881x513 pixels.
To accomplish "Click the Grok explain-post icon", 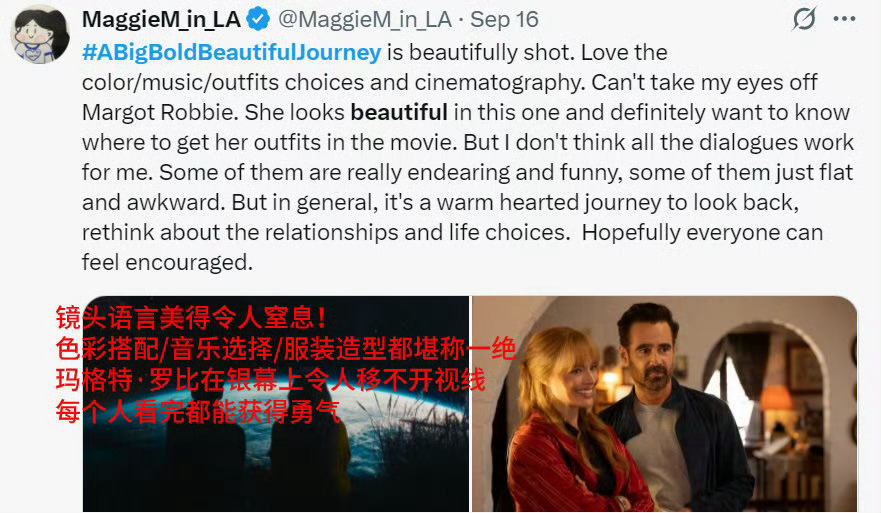I will point(804,19).
